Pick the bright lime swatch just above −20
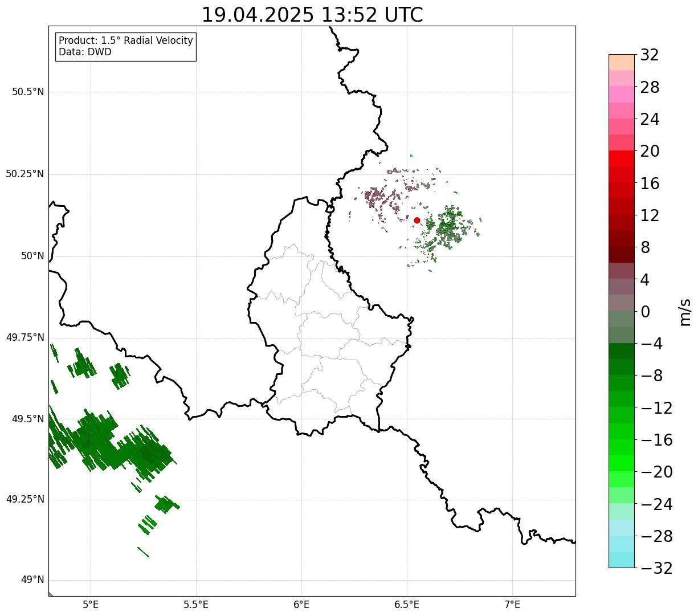The width and height of the screenshot is (698, 616). click(x=621, y=463)
